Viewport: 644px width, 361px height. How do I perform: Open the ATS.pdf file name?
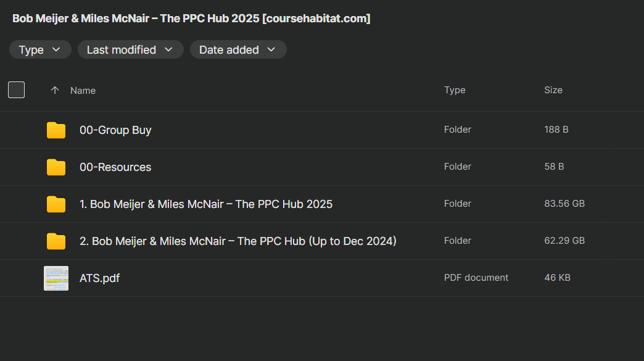coord(100,278)
